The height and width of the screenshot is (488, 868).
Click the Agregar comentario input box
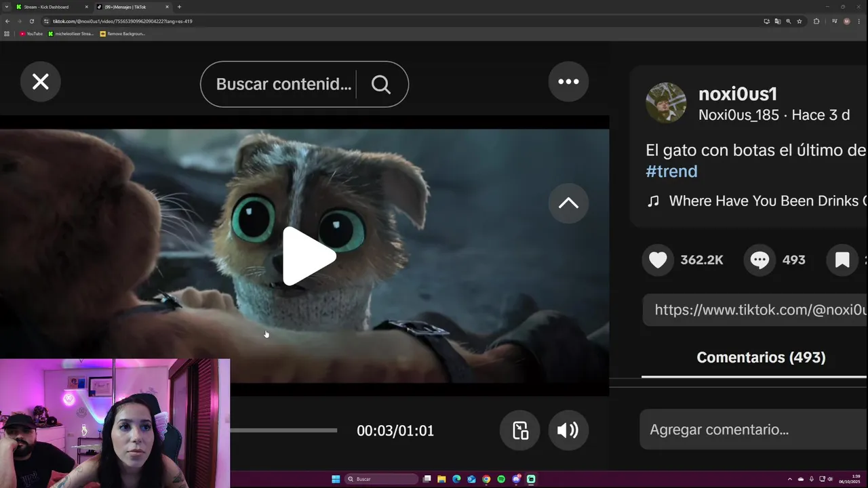753,430
